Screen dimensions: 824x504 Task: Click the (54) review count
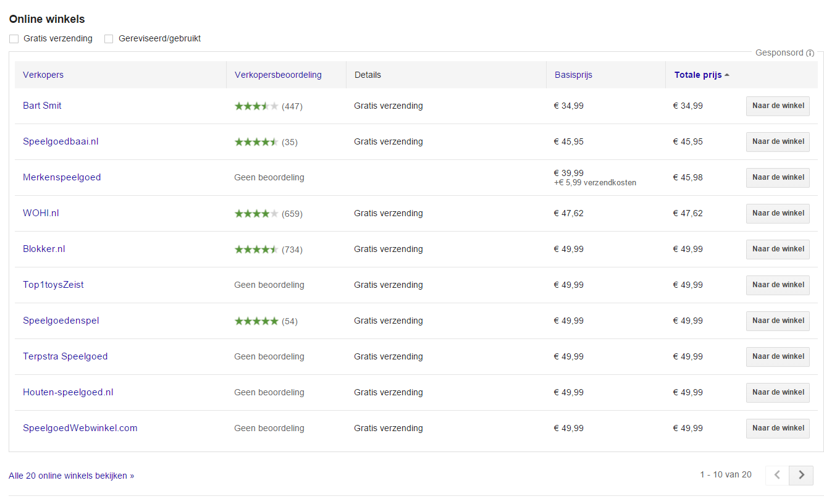coord(290,321)
